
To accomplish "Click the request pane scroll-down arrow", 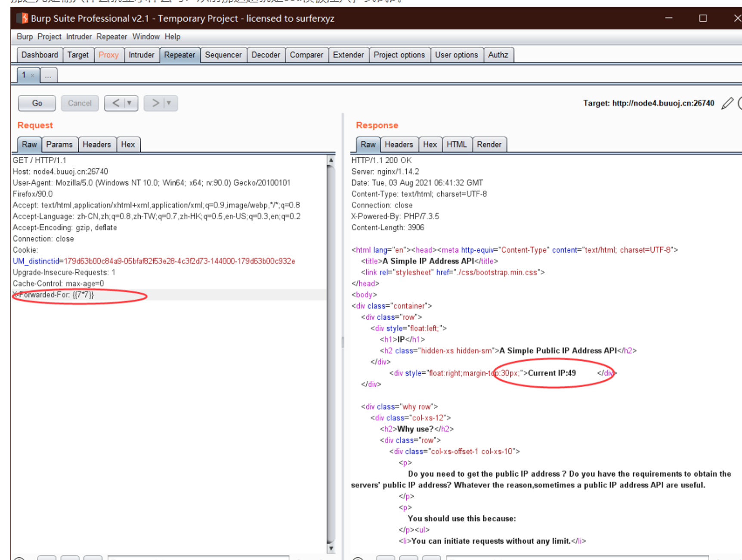I will coord(331,548).
